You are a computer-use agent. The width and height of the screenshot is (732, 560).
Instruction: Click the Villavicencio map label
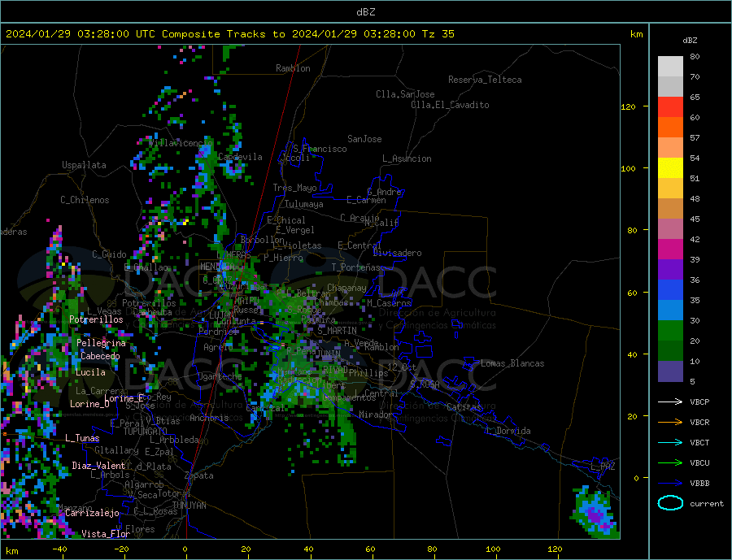point(181,143)
